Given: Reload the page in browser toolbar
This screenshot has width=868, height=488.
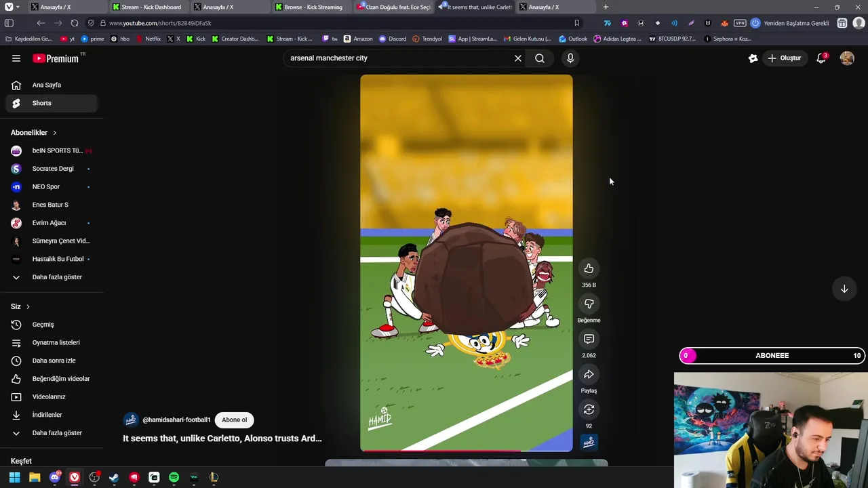Looking at the screenshot, I should [x=75, y=23].
